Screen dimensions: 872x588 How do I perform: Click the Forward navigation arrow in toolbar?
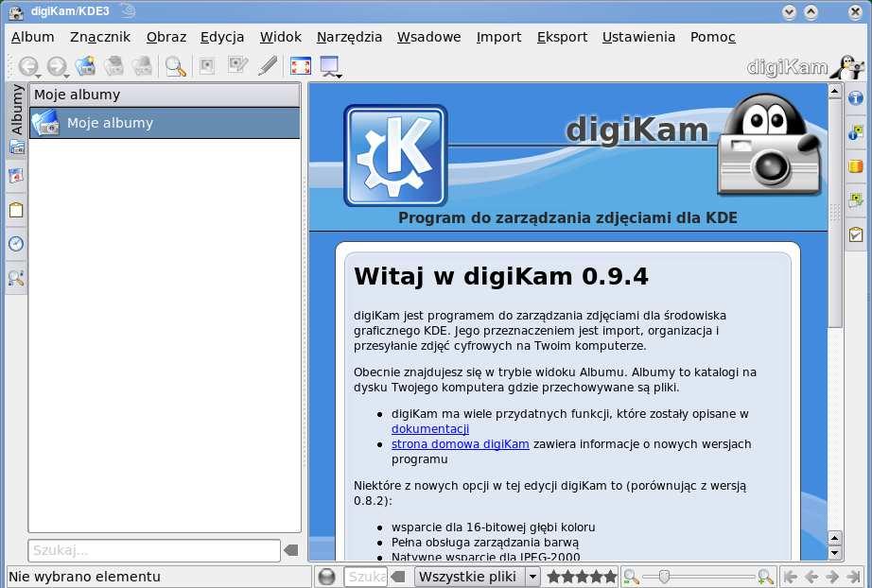point(56,66)
